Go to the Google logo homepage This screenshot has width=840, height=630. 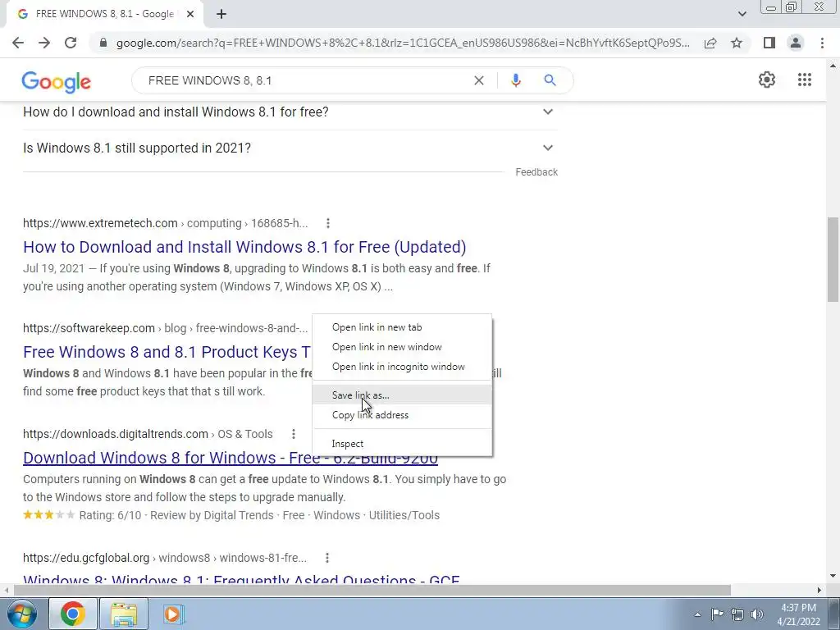57,81
